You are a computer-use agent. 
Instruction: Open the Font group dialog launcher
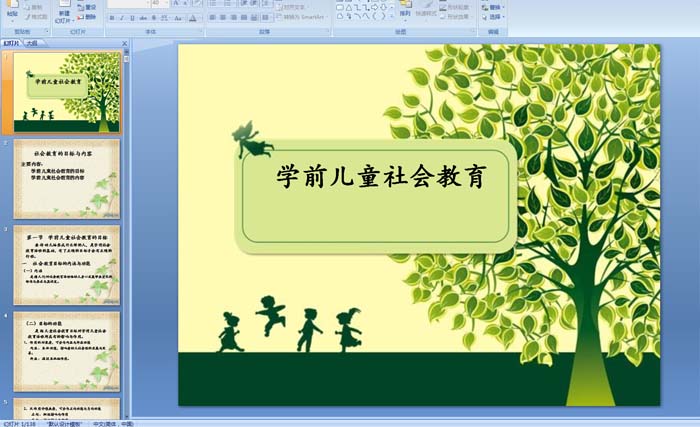[x=200, y=31]
